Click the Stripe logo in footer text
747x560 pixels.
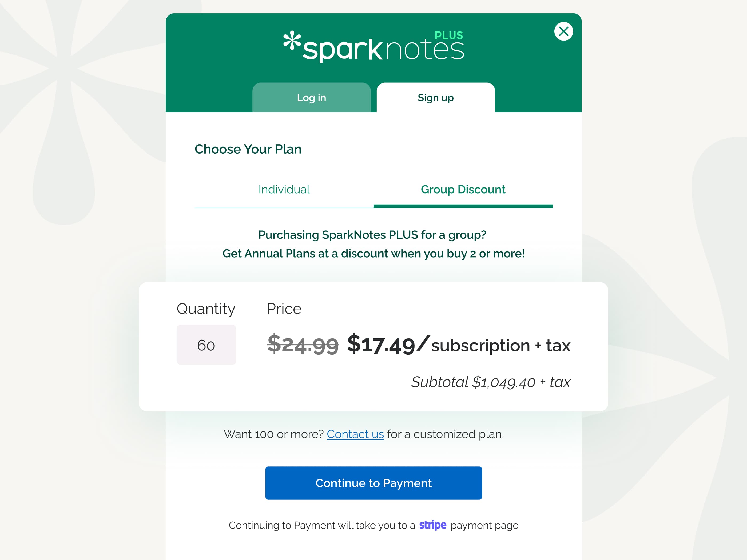click(433, 525)
